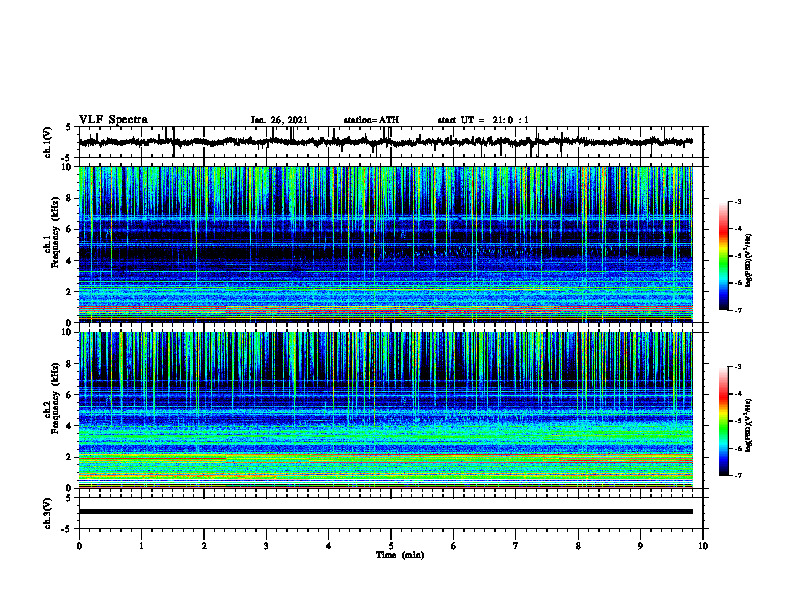Click the "-7" label on ch.2 color bar
The width and height of the screenshot is (792, 612).
(738, 476)
